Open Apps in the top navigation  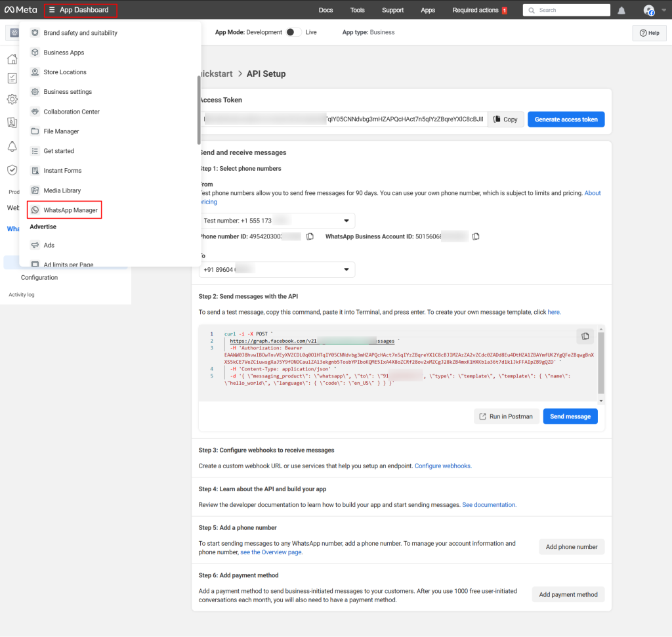coord(428,10)
